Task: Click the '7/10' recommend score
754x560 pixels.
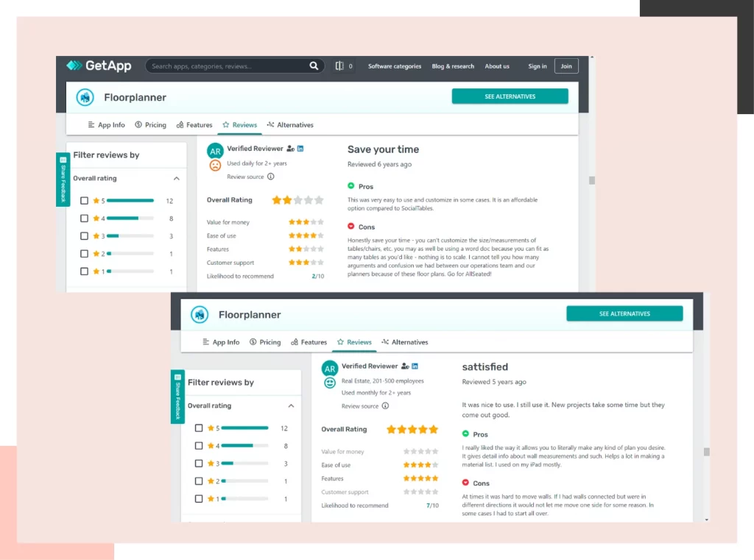Action: tap(432, 506)
